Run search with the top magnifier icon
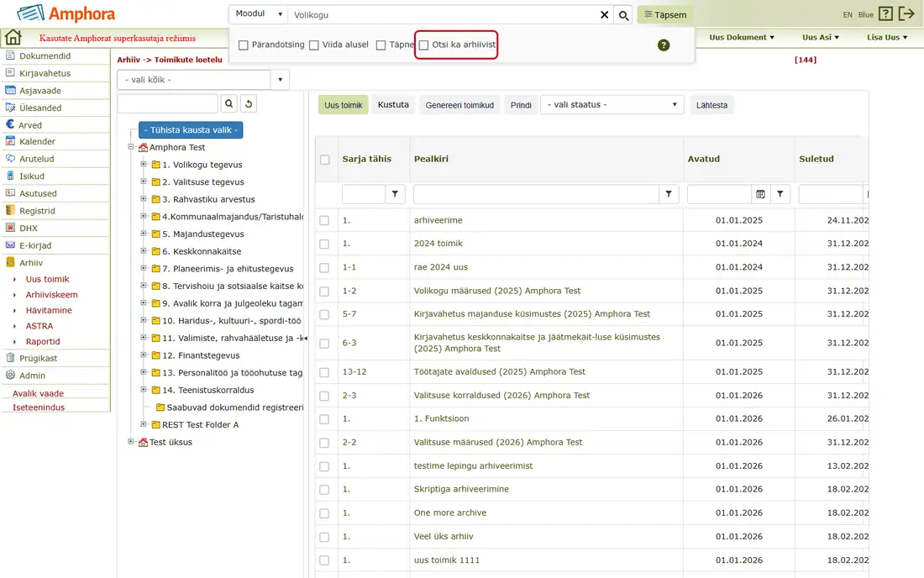 coord(623,15)
